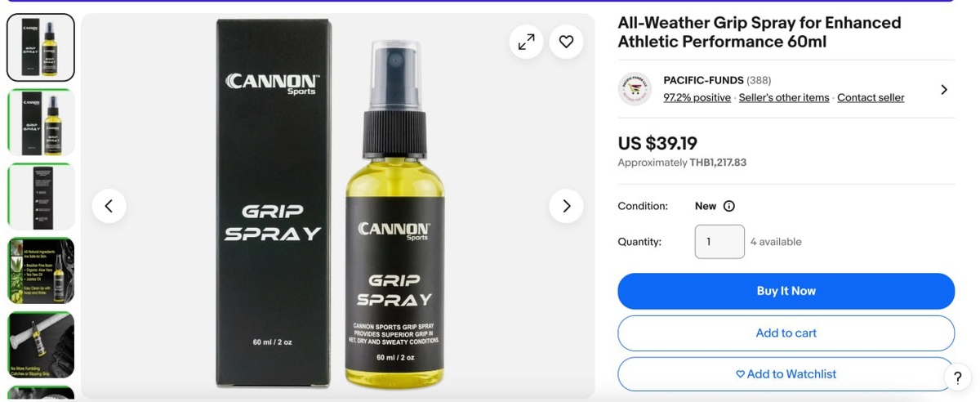Click Add to cart button

click(786, 333)
